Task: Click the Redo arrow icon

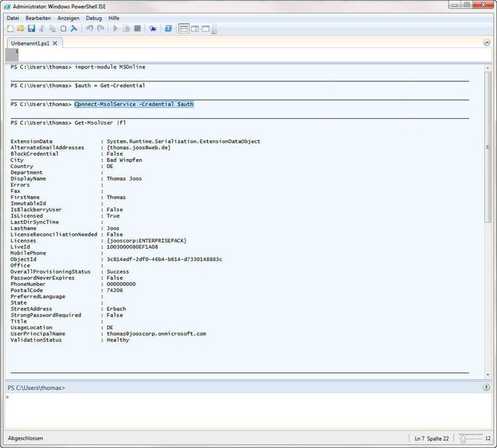Action: coord(100,29)
